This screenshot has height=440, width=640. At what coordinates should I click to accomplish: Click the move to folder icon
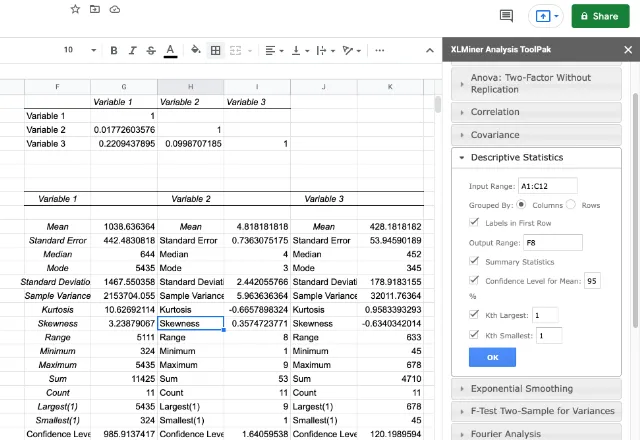[x=95, y=9]
